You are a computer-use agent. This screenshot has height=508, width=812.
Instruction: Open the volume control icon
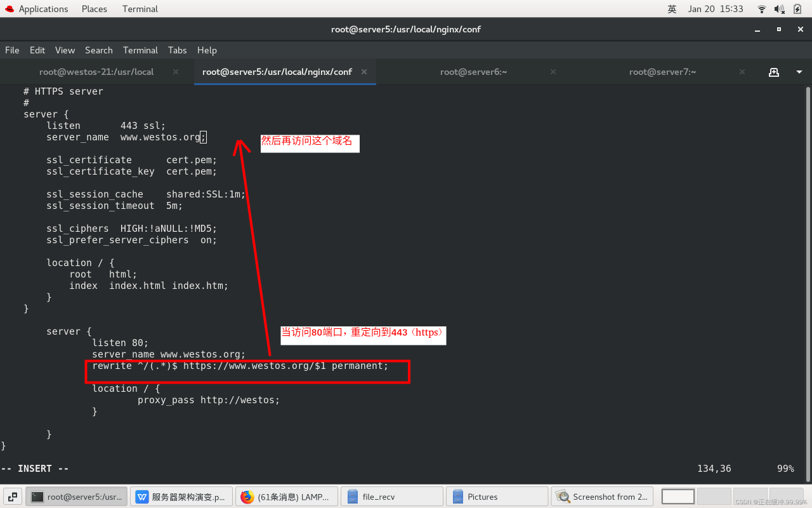point(780,9)
